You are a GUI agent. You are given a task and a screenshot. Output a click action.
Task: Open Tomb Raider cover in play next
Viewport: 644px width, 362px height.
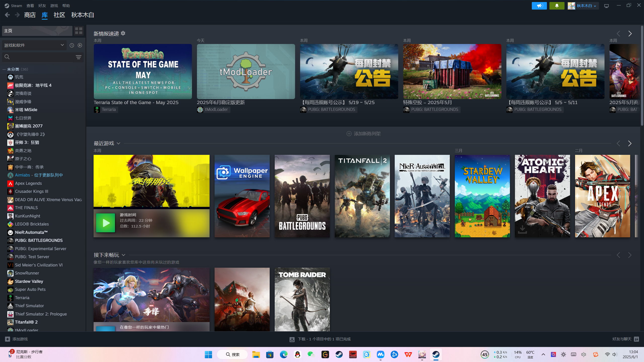[x=302, y=299]
